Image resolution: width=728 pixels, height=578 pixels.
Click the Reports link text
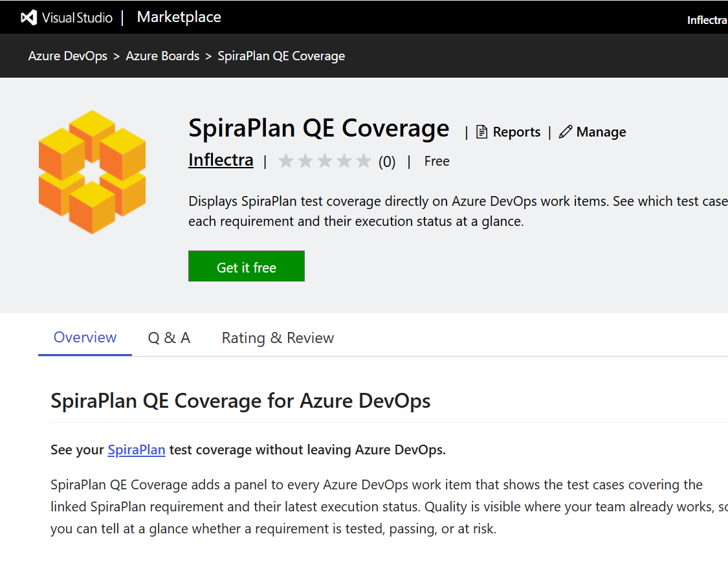tap(516, 132)
